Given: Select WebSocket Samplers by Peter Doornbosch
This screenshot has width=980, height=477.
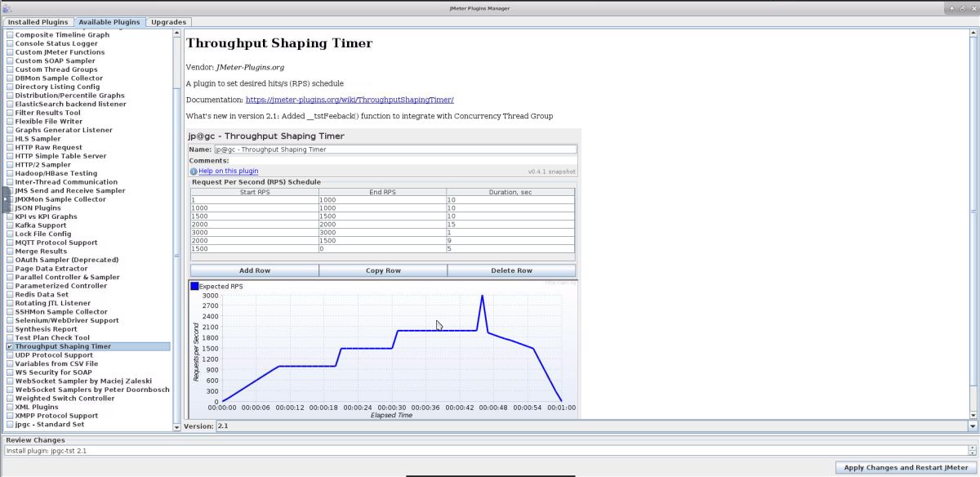Looking at the screenshot, I should point(92,390).
